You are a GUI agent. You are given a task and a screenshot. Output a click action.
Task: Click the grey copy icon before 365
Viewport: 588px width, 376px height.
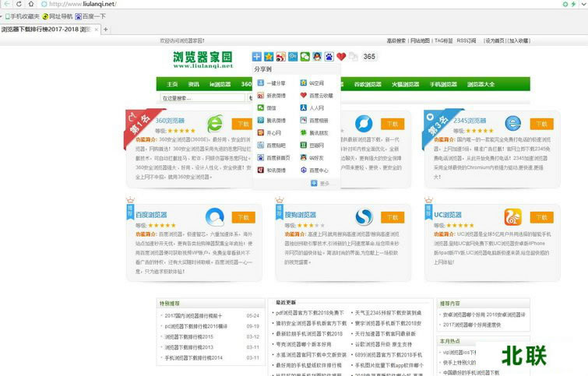[354, 57]
